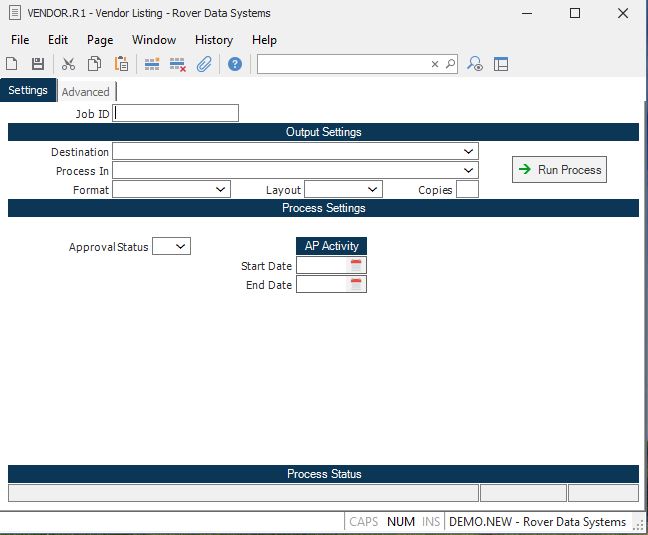Click the Cut scissors icon
This screenshot has width=648, height=535.
coord(68,64)
